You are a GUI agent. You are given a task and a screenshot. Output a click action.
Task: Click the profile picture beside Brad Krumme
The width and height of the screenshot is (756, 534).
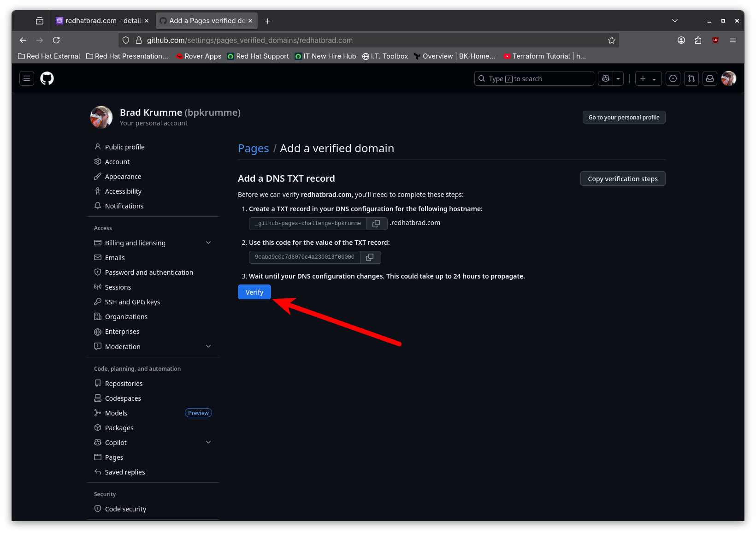pyautogui.click(x=101, y=117)
